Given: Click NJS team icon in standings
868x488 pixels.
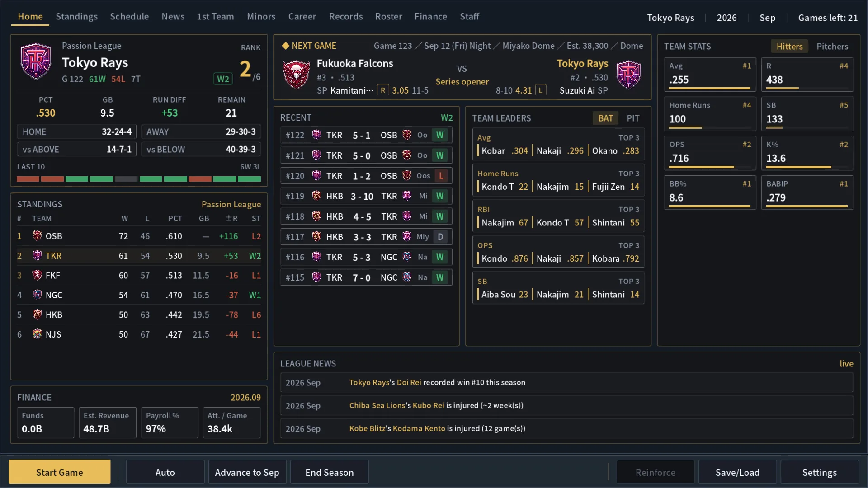Looking at the screenshot, I should tap(37, 334).
